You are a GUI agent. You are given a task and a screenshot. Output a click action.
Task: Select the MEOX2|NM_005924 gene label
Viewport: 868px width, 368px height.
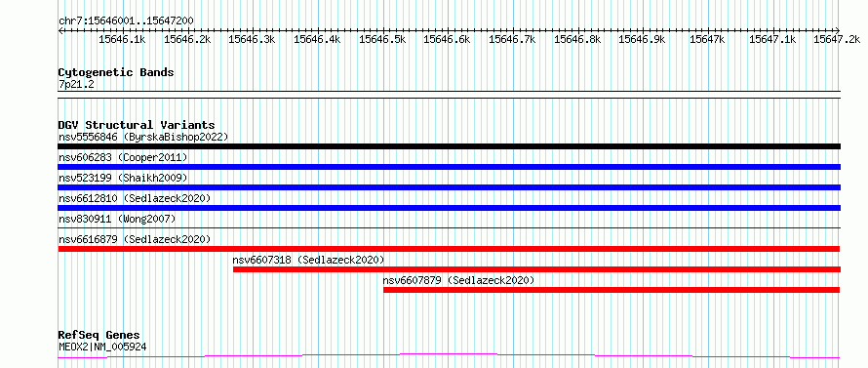(102, 347)
